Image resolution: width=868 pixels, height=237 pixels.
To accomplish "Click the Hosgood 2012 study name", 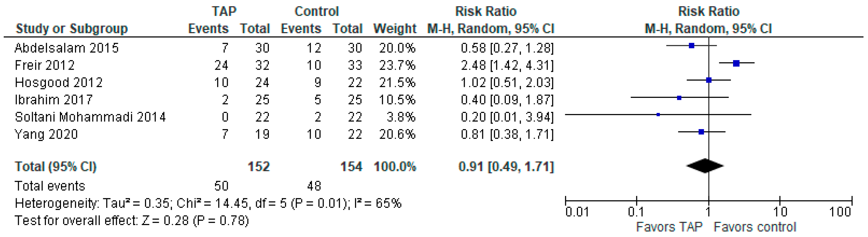I will (x=59, y=83).
